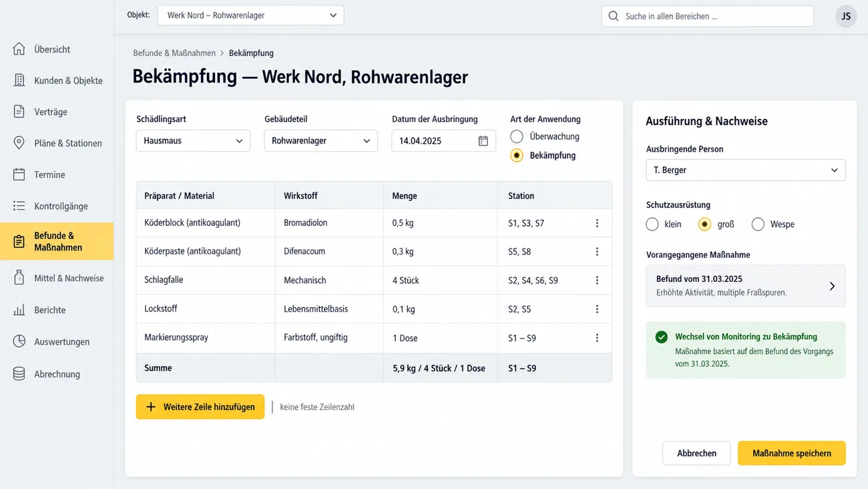Open Schädlingsart dropdown Hausmaus

193,141
